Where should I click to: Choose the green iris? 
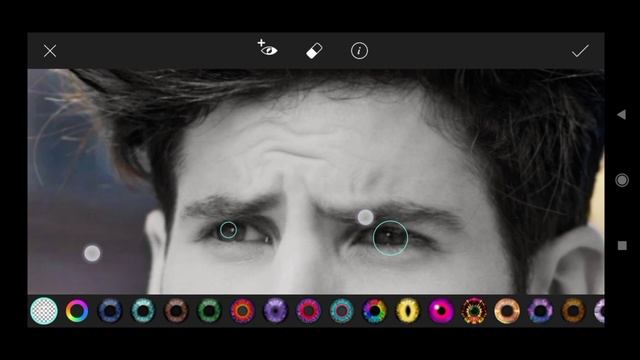pyautogui.click(x=209, y=311)
